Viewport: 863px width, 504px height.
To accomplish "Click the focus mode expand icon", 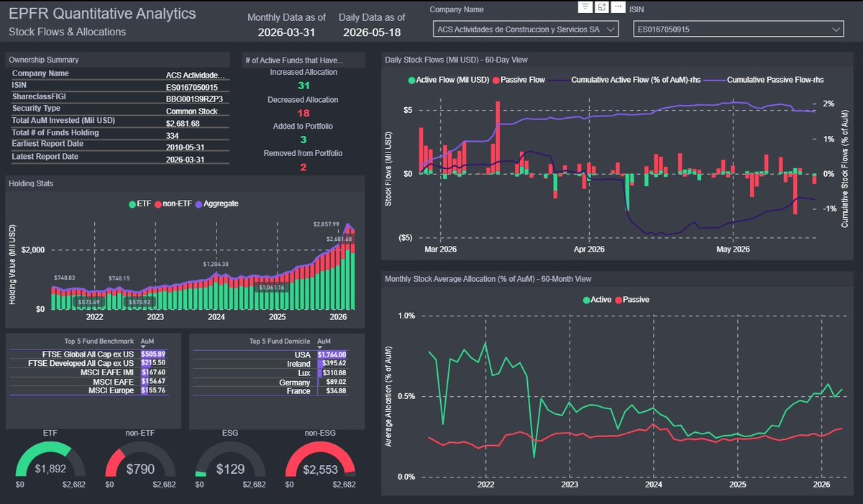I will coord(601,6).
